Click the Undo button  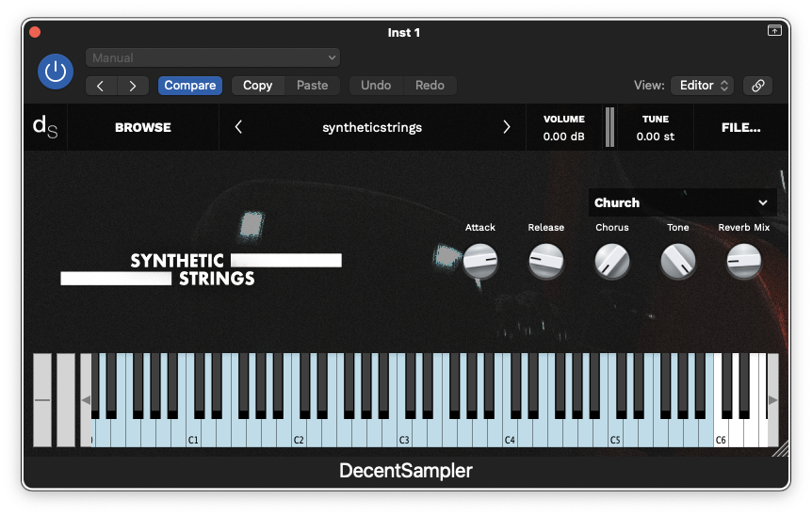[376, 86]
